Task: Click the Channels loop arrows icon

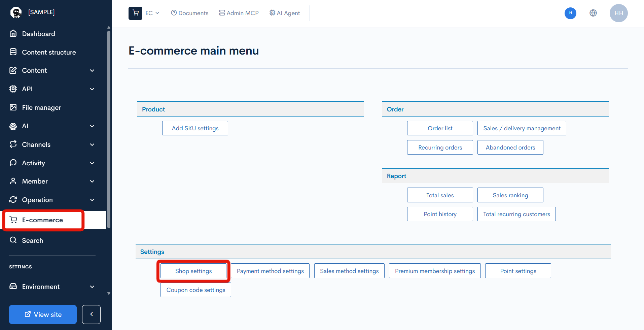Action: (13, 144)
